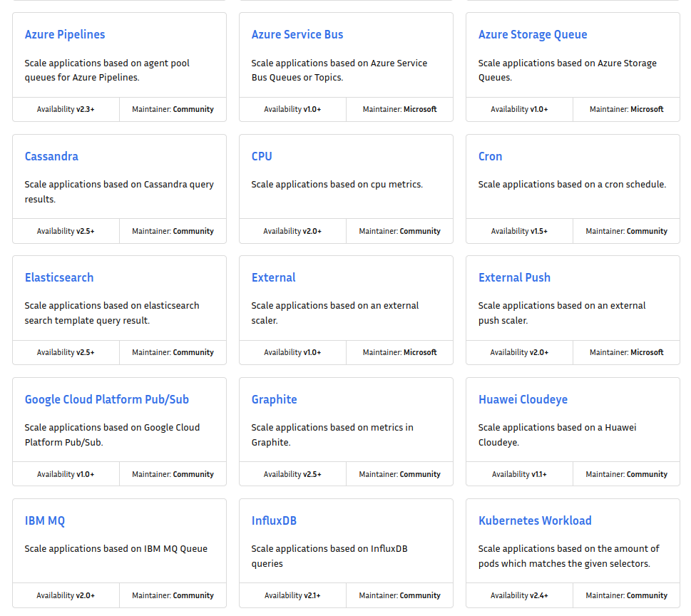This screenshot has width=691, height=616.
Task: Select Google Cloud Platform Pub/Sub title
Action: point(107,400)
